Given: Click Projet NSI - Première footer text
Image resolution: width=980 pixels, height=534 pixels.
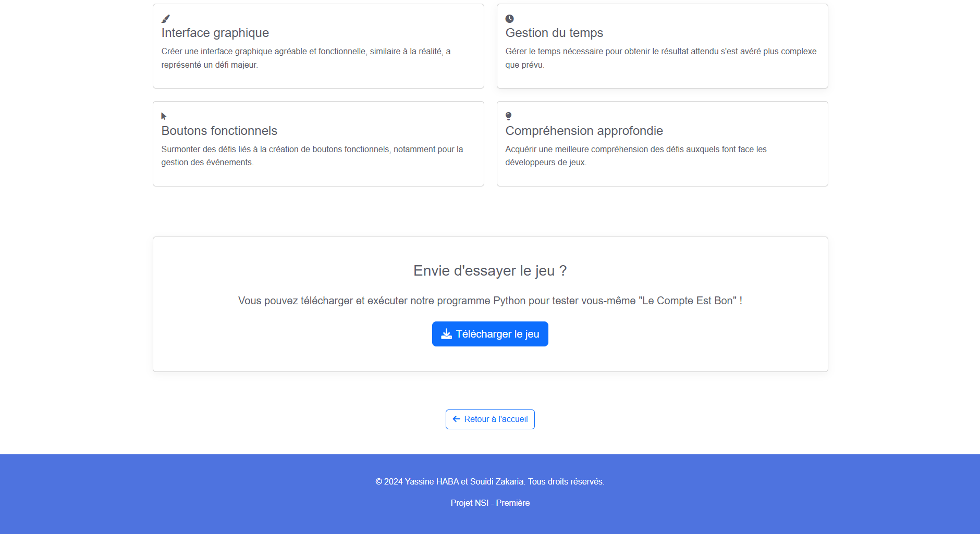Looking at the screenshot, I should pyautogui.click(x=490, y=503).
